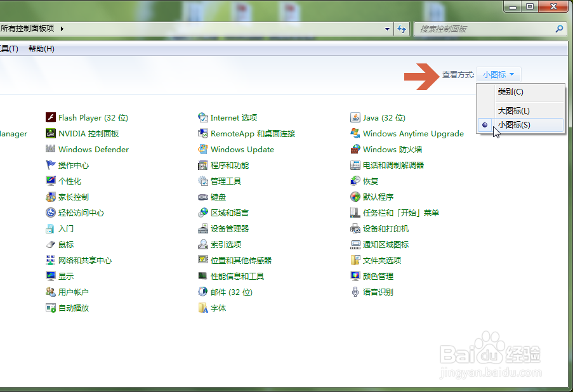573x392 pixels.
Task: Open the 管理工具 icon
Action: point(203,181)
